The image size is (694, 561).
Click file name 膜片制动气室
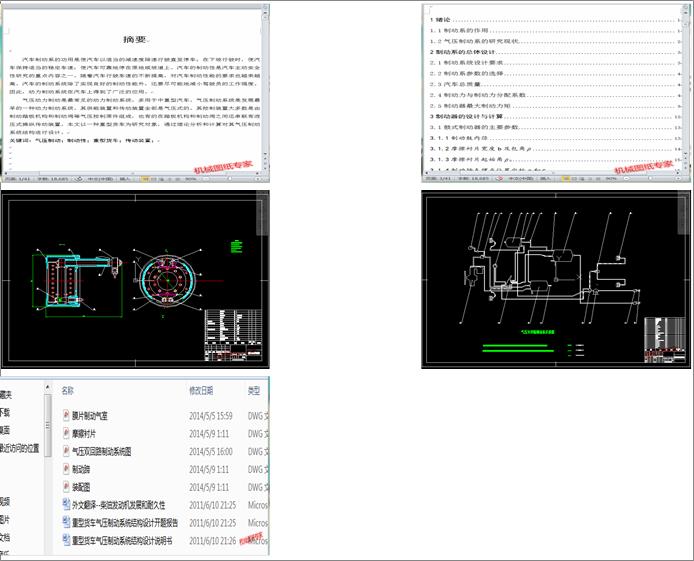(90, 416)
